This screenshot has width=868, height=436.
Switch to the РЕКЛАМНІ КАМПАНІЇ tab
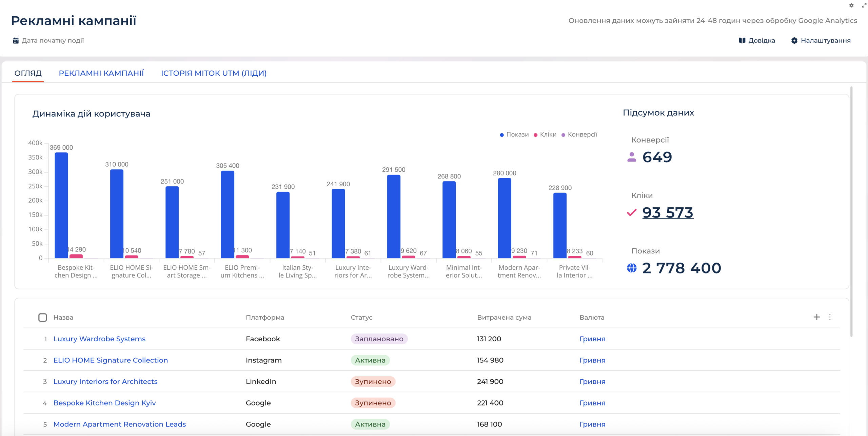coord(101,73)
